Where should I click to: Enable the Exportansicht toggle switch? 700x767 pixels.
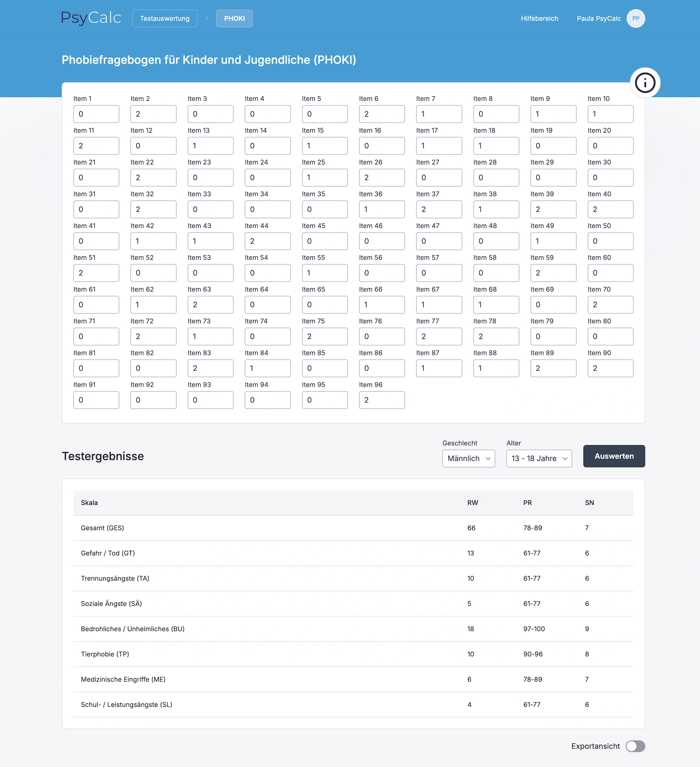(x=635, y=746)
